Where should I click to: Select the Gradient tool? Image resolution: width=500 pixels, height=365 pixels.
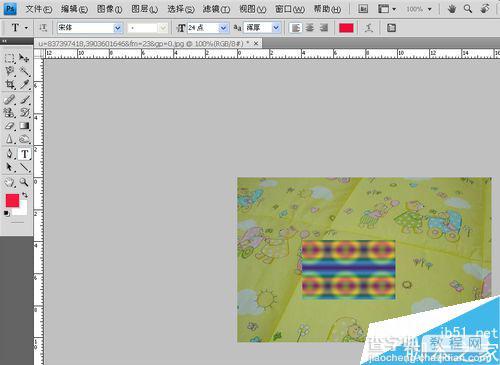[24, 126]
